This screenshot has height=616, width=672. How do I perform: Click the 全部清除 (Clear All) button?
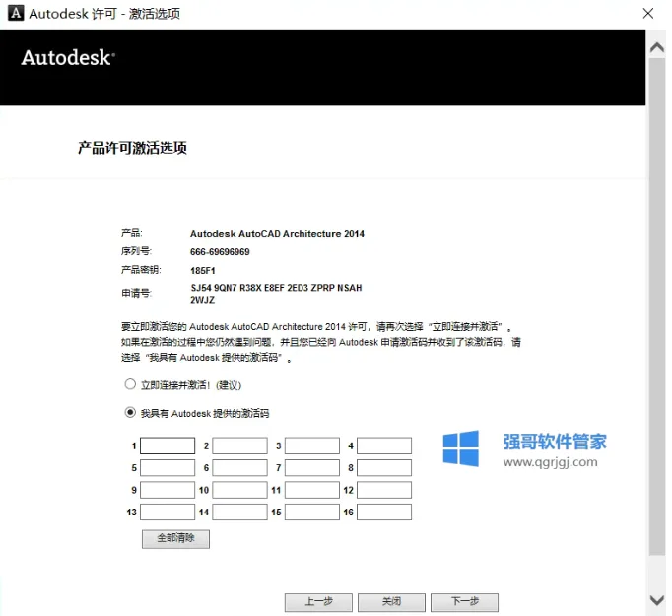pyautogui.click(x=175, y=539)
